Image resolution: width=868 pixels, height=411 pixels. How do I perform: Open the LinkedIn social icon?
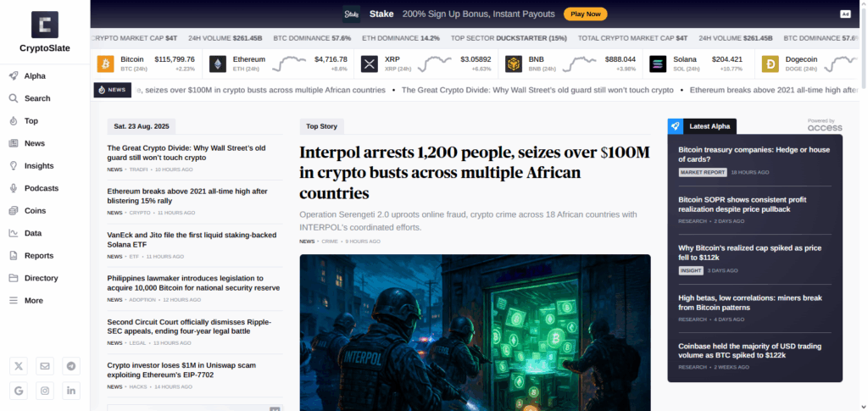71,391
